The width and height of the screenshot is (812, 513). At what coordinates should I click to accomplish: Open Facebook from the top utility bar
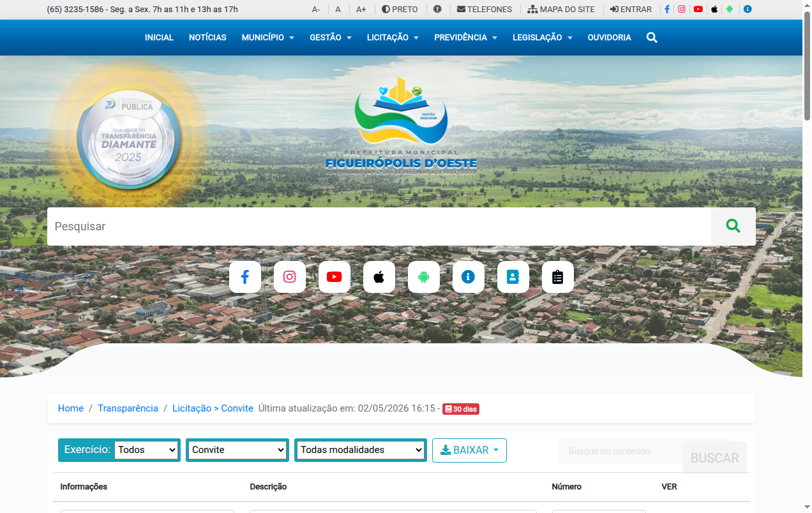667,10
